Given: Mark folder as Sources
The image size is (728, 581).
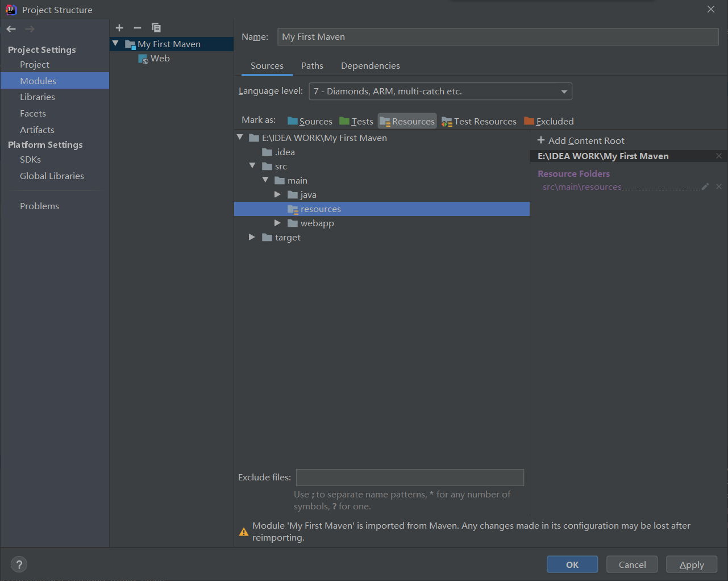Looking at the screenshot, I should pos(310,121).
